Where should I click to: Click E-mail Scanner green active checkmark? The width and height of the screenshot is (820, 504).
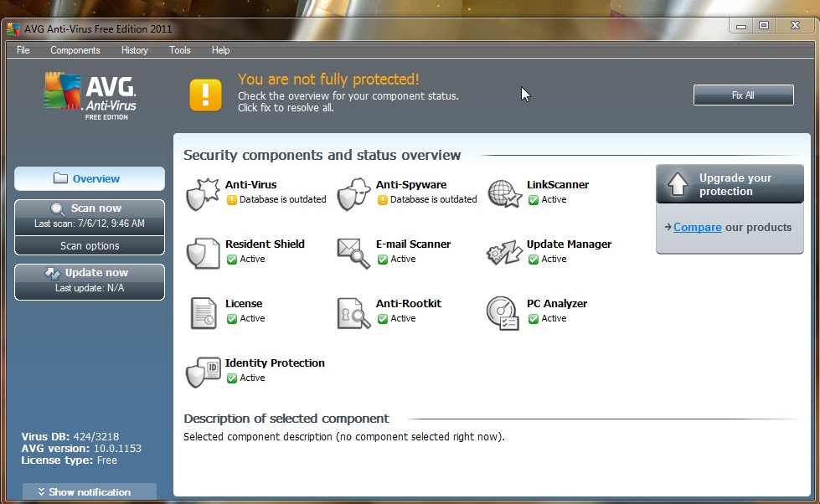[382, 260]
